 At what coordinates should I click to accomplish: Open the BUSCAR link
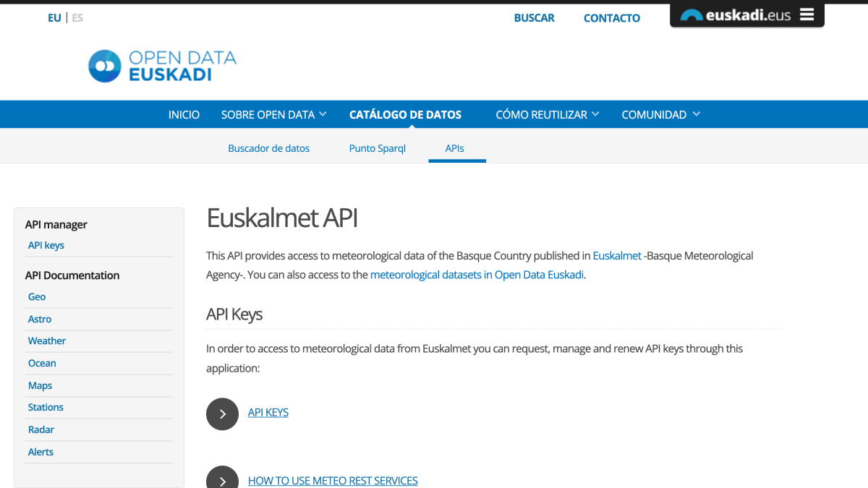click(x=535, y=18)
